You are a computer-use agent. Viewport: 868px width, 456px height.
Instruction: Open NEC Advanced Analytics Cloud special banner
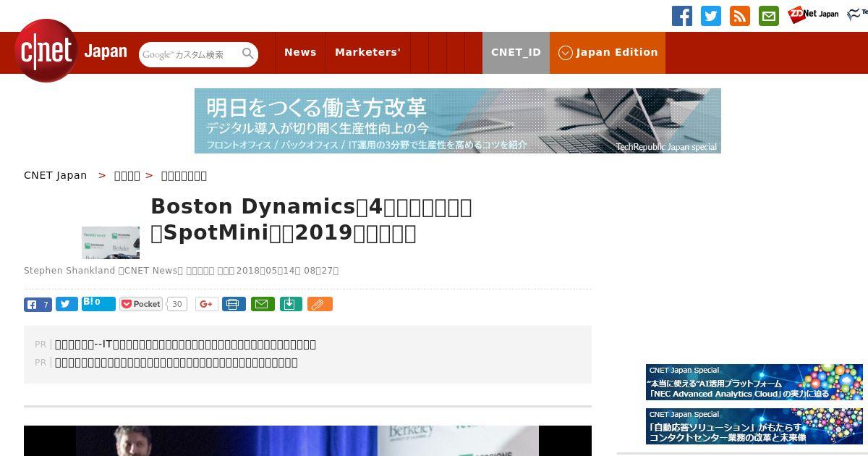754,382
